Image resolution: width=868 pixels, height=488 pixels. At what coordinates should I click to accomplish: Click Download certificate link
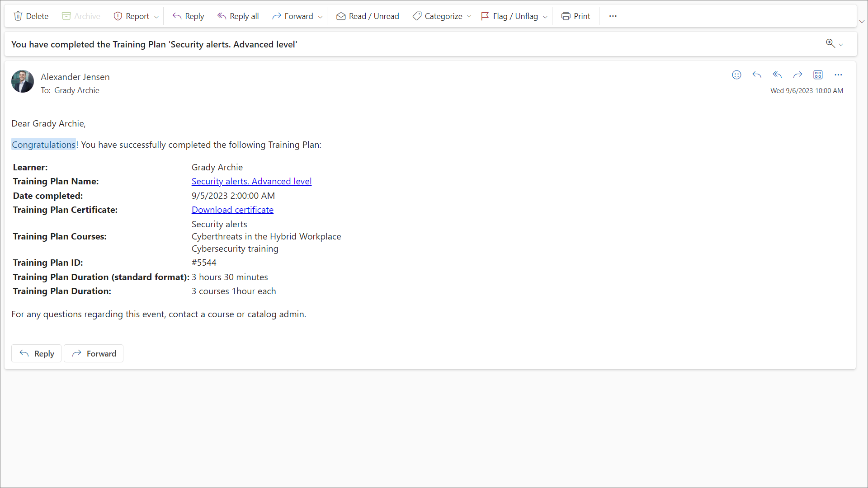click(232, 210)
